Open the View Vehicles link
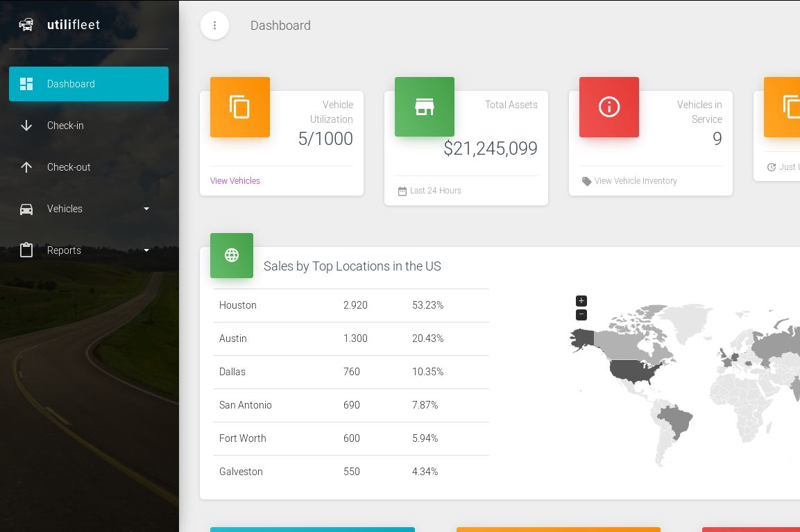Image resolution: width=800 pixels, height=532 pixels. pyautogui.click(x=235, y=181)
